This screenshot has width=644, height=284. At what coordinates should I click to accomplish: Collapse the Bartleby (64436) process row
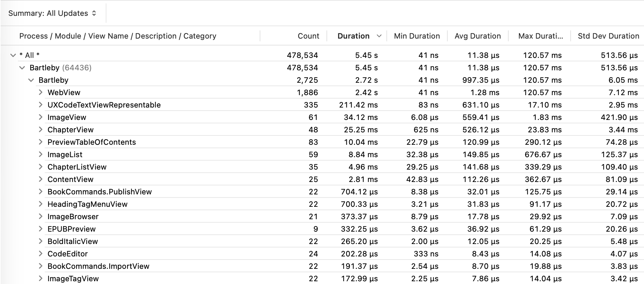pos(22,68)
